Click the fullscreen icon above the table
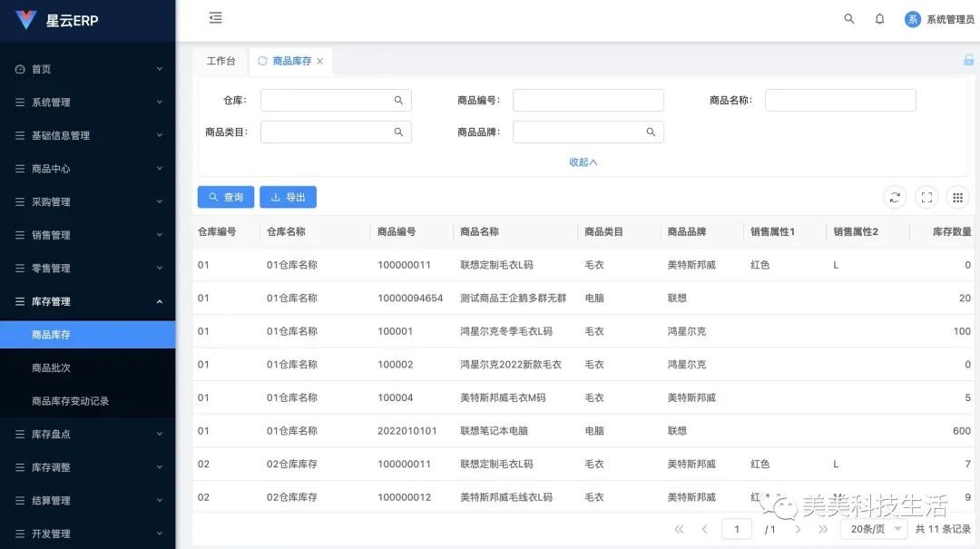 926,197
